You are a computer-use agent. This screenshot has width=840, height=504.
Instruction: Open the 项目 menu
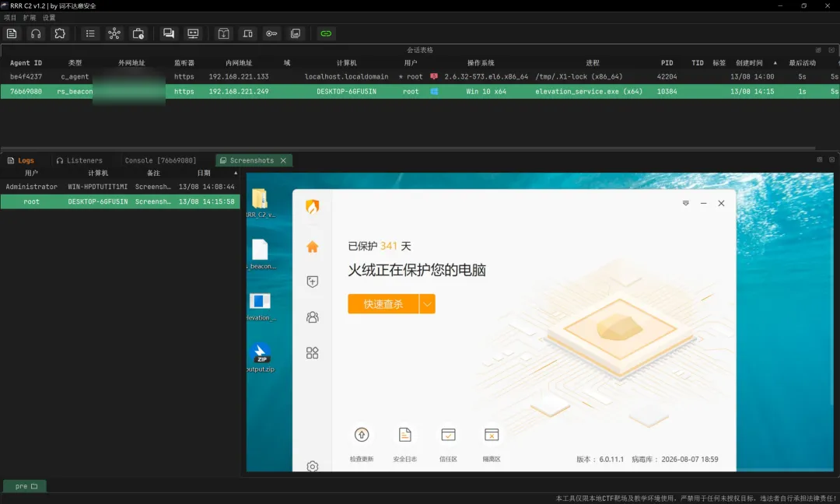[10, 18]
